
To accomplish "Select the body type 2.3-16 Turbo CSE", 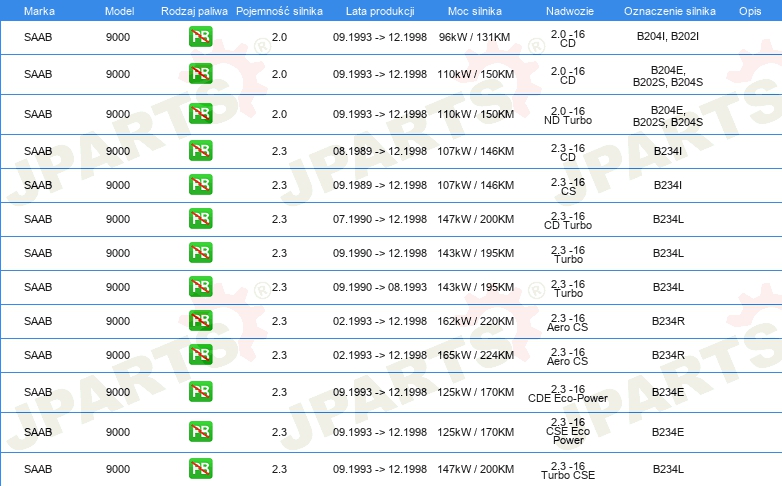I will point(568,470).
